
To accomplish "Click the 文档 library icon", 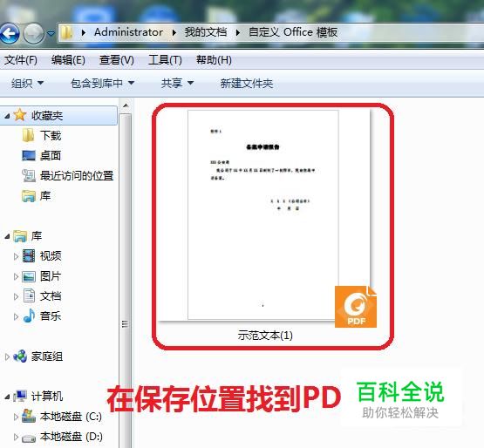I will [30, 295].
